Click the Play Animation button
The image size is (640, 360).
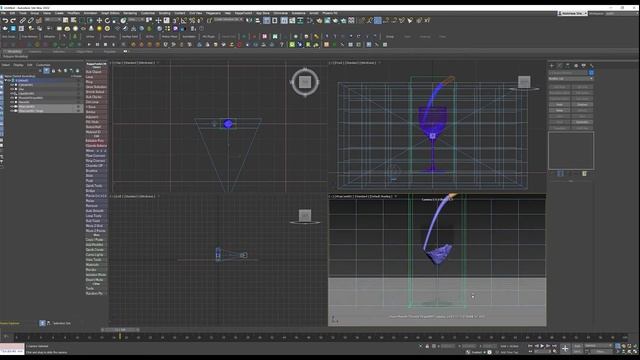[x=542, y=346]
